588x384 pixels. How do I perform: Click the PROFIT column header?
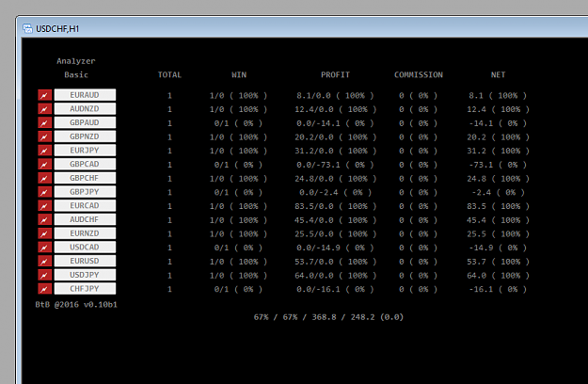pyautogui.click(x=335, y=74)
